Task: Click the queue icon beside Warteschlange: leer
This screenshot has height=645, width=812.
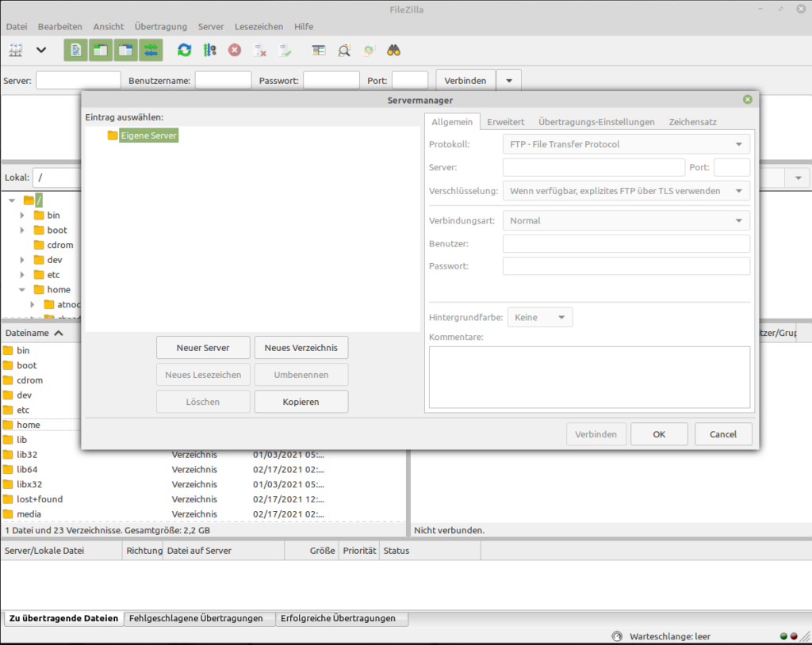Action: (617, 636)
